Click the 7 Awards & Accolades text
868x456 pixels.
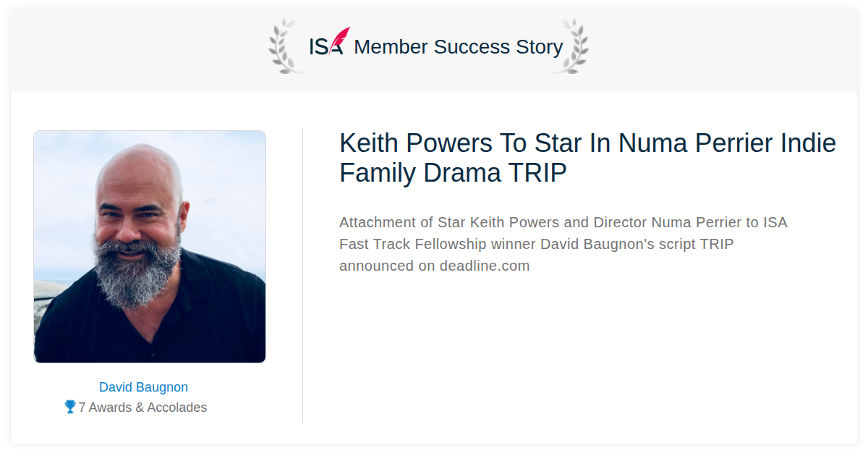[142, 408]
